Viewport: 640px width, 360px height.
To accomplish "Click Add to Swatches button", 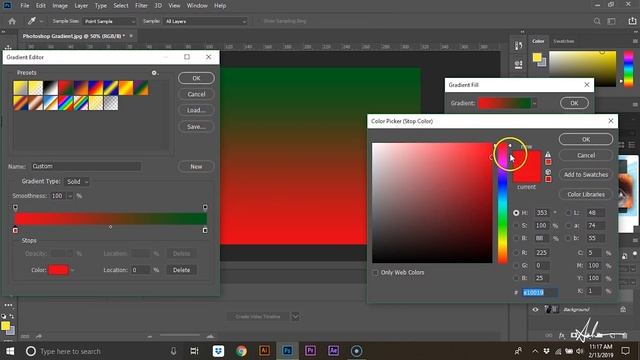I will point(586,175).
